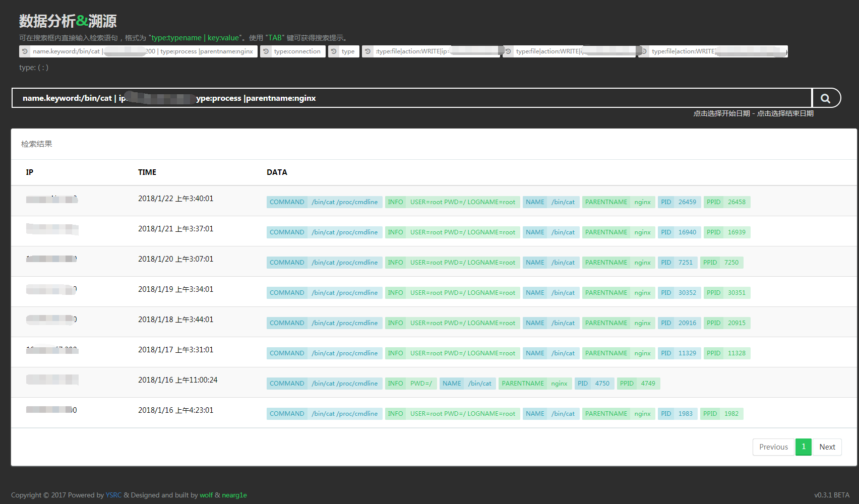The height and width of the screenshot is (504, 859).
Task: Click timestamp '2018/1/18 上午3:44:01'
Action: click(176, 320)
